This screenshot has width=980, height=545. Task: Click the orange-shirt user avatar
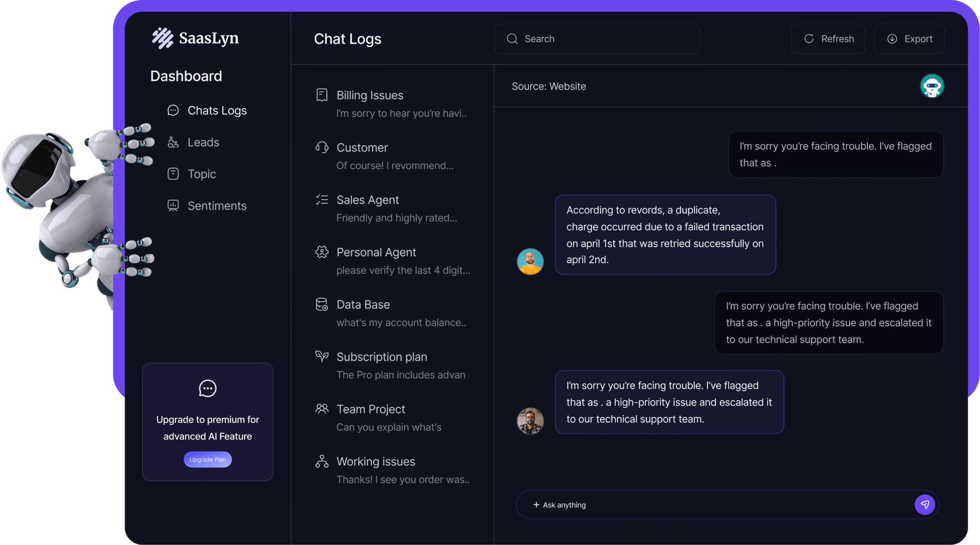coord(530,262)
